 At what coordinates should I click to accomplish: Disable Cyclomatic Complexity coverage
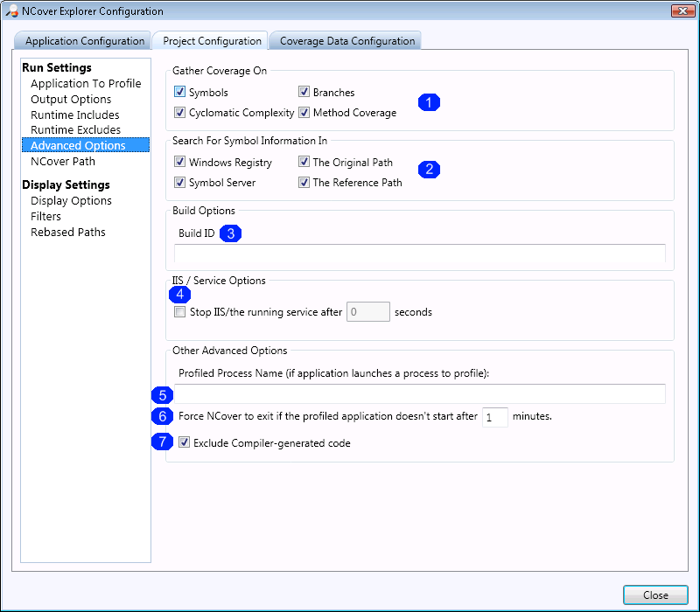[x=179, y=113]
